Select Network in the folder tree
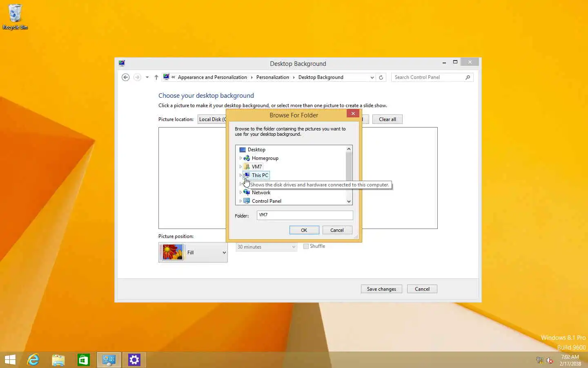 coord(261,193)
